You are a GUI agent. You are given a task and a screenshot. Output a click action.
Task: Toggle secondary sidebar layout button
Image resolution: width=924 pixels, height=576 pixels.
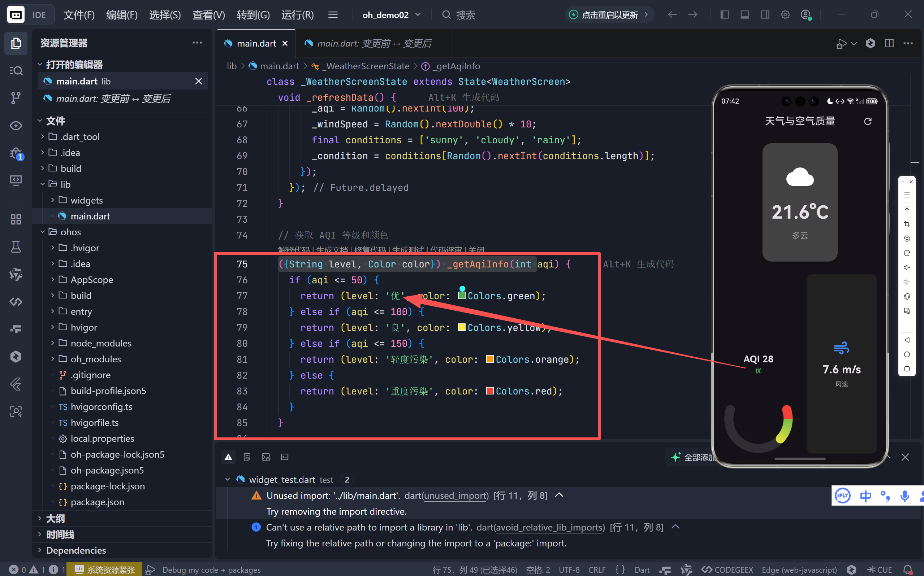click(x=765, y=15)
